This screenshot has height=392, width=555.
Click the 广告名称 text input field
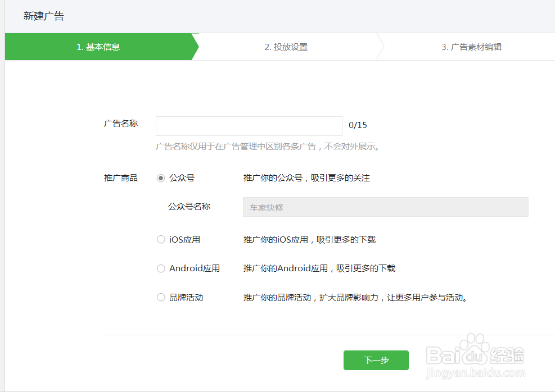coord(249,126)
